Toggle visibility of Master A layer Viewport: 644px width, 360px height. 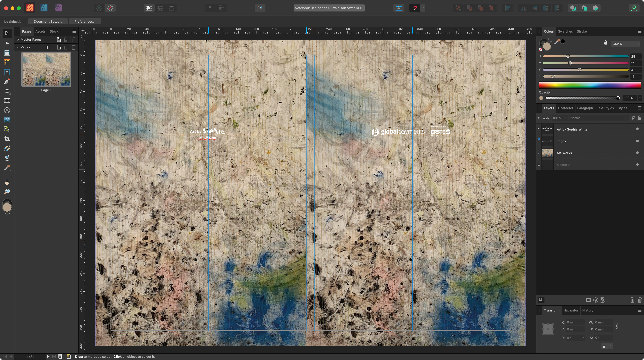(637, 165)
